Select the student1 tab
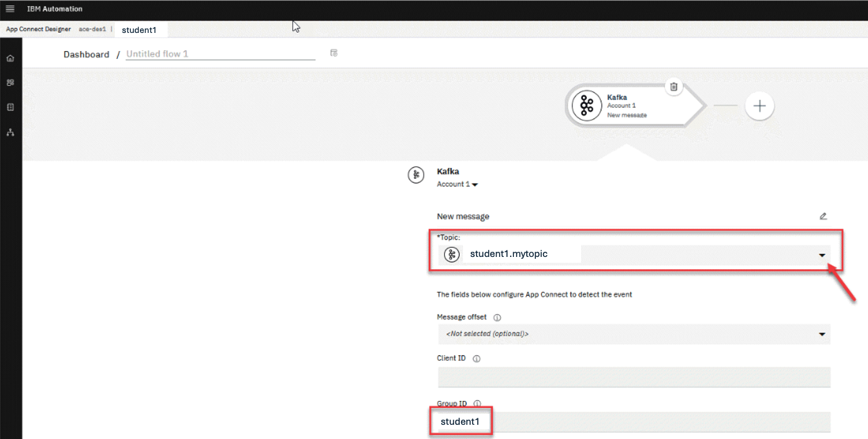 point(139,30)
